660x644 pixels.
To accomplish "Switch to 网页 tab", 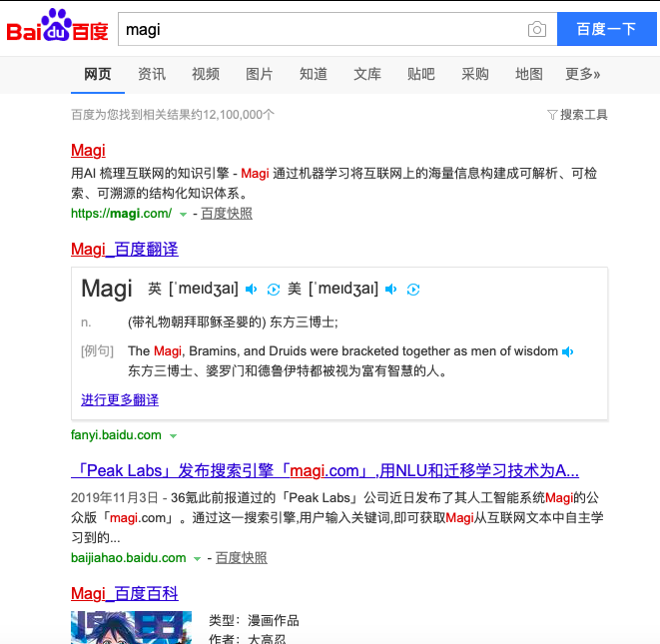I will (x=98, y=74).
